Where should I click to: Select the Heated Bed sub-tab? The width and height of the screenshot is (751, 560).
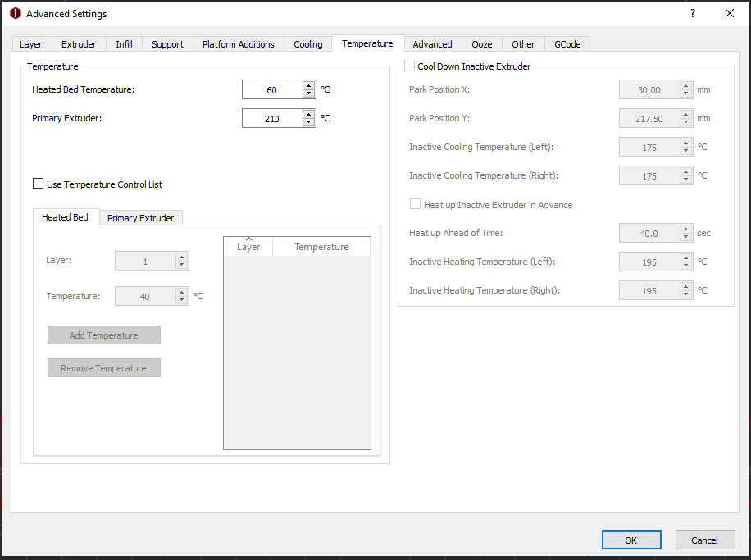[65, 217]
